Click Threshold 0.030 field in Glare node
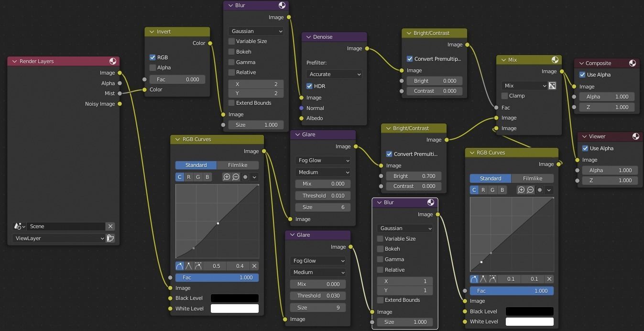This screenshot has height=331, width=644. coord(318,296)
